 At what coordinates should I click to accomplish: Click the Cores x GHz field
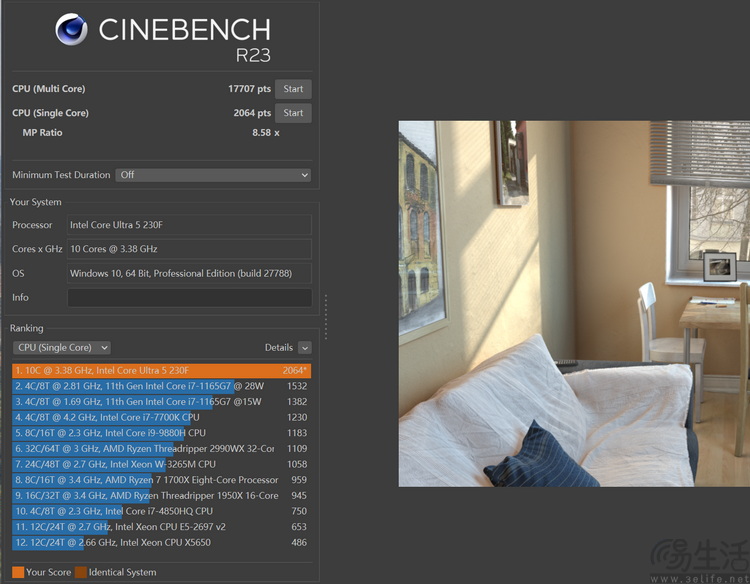coord(189,249)
